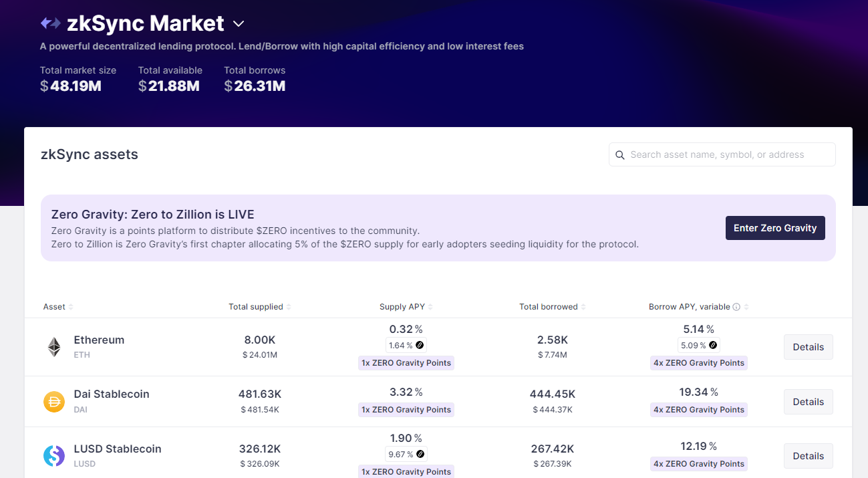Click the 326.12K total supplied for LUSD
This screenshot has height=478, width=868.
[x=260, y=449]
